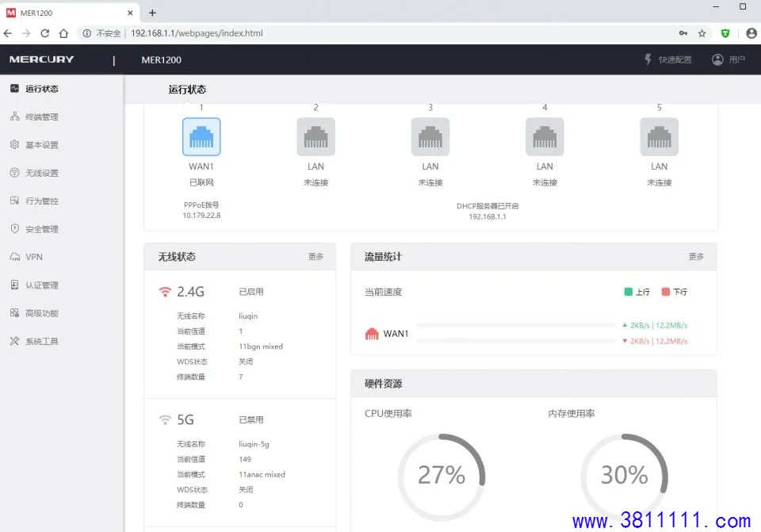
Task: Click the memory usage 30% gauge
Action: (625, 476)
